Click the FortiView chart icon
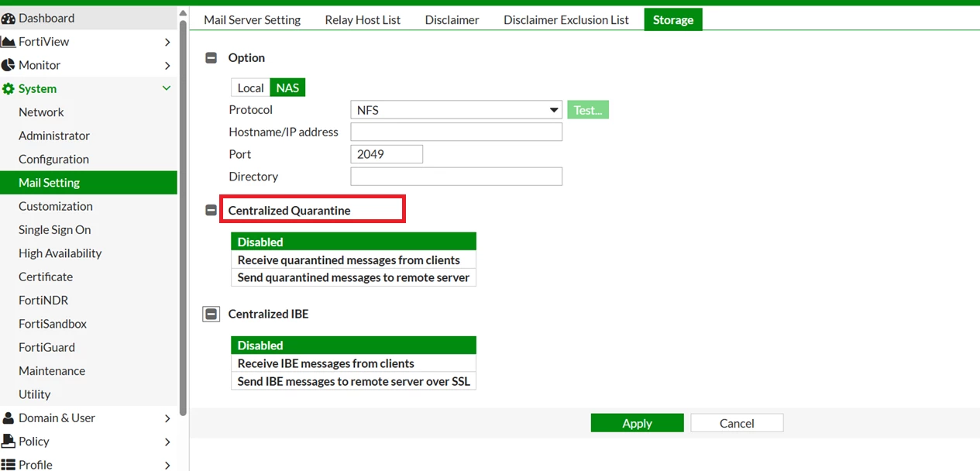Image resolution: width=980 pixels, height=471 pixels. (9, 41)
